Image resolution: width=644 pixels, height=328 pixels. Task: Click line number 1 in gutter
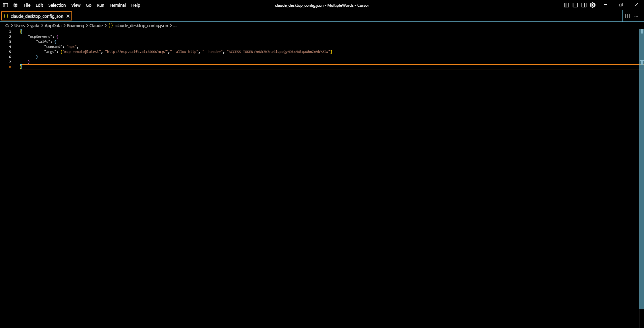tap(10, 32)
